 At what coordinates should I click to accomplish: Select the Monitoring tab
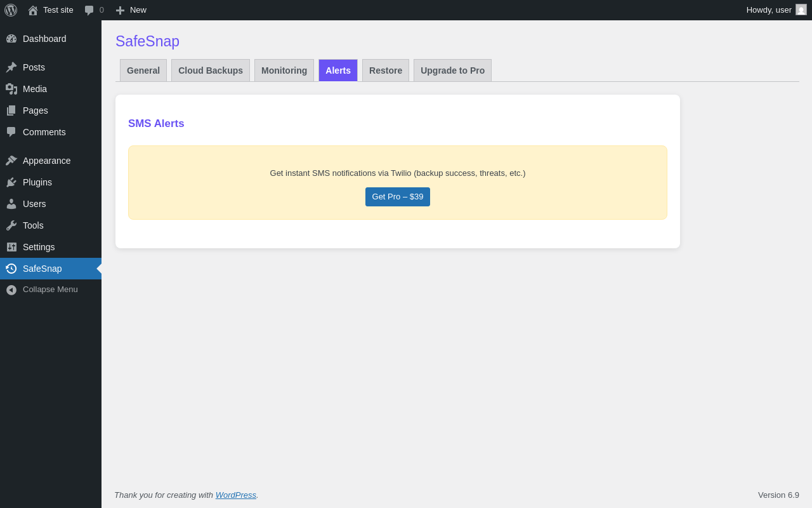[284, 70]
